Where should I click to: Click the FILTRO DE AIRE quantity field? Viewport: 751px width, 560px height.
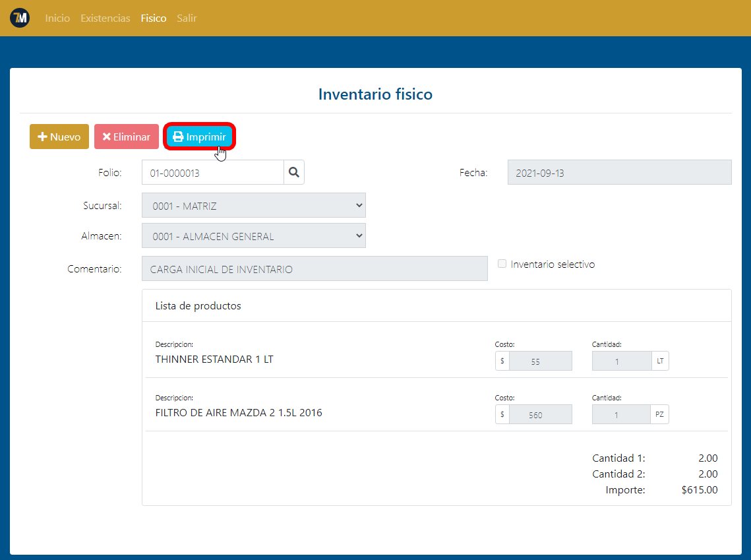(622, 415)
